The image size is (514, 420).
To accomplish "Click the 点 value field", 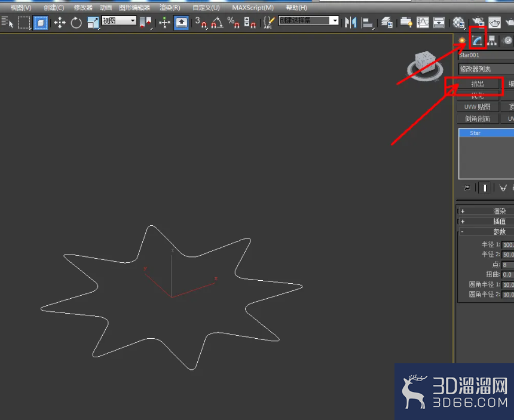I will tap(508, 265).
